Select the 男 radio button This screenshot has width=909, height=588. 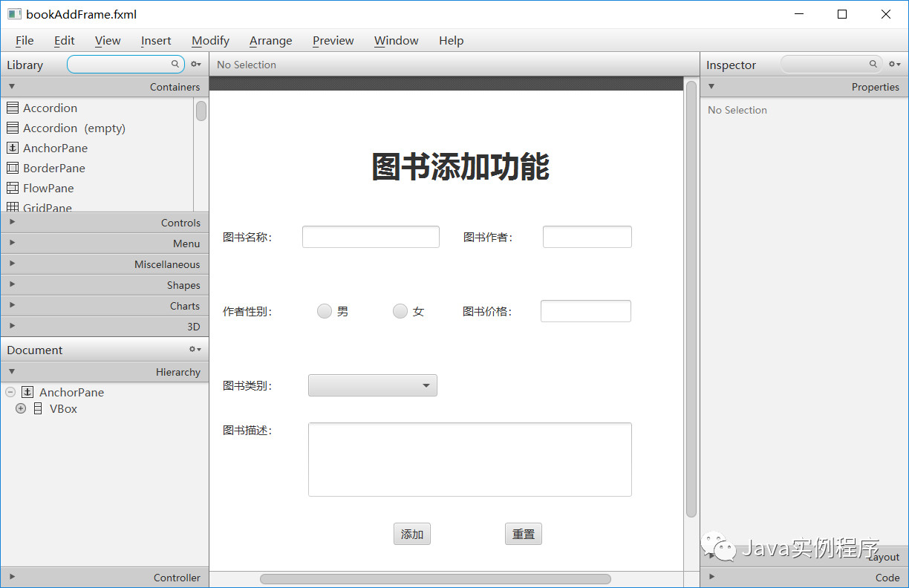(x=325, y=311)
